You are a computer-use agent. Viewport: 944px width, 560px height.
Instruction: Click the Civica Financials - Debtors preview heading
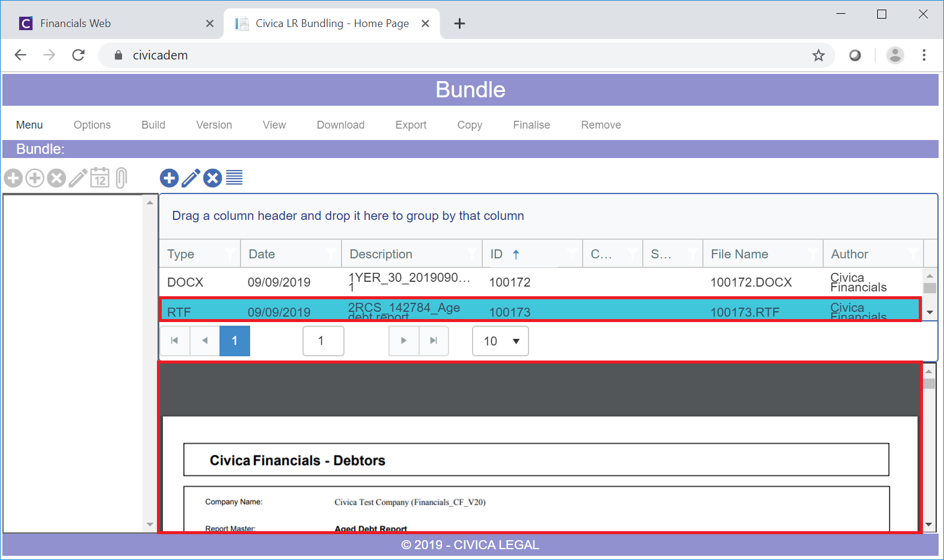(298, 460)
